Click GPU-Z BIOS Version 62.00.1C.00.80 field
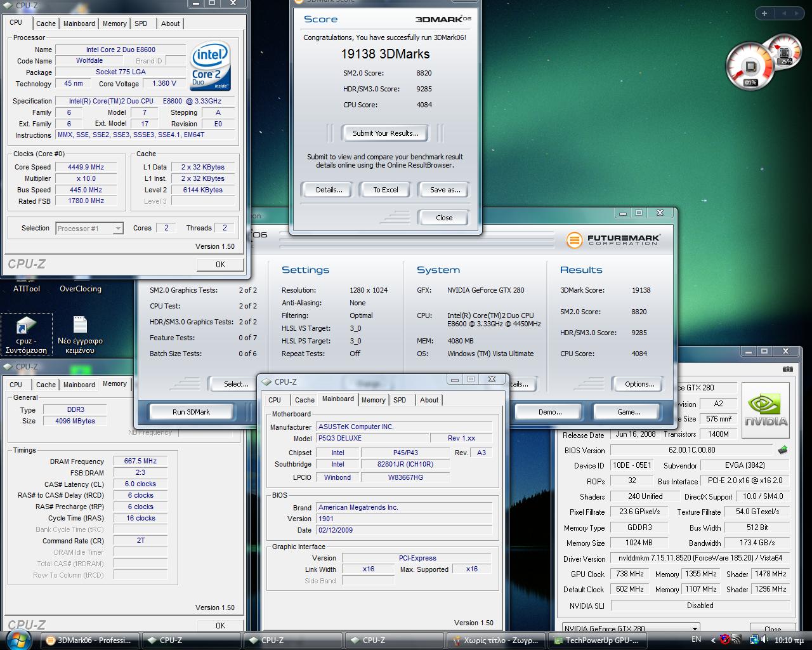Image resolution: width=812 pixels, height=650 pixels. click(x=691, y=450)
